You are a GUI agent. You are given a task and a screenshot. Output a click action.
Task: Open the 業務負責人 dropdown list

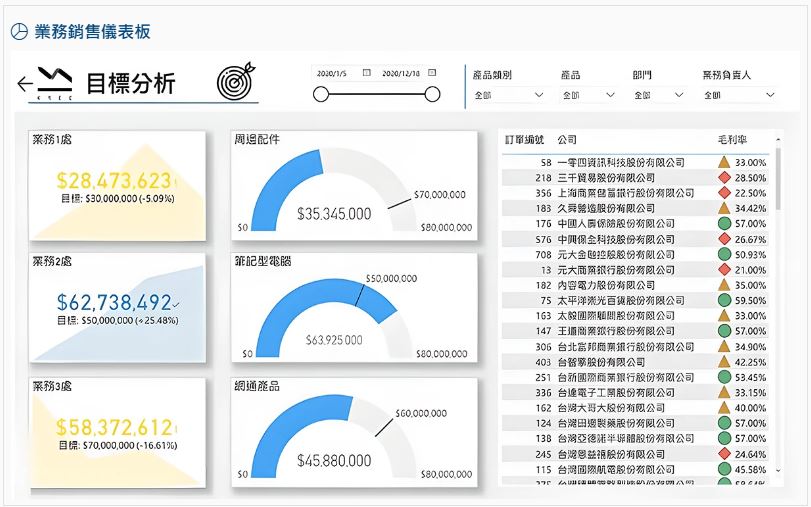tap(769, 95)
